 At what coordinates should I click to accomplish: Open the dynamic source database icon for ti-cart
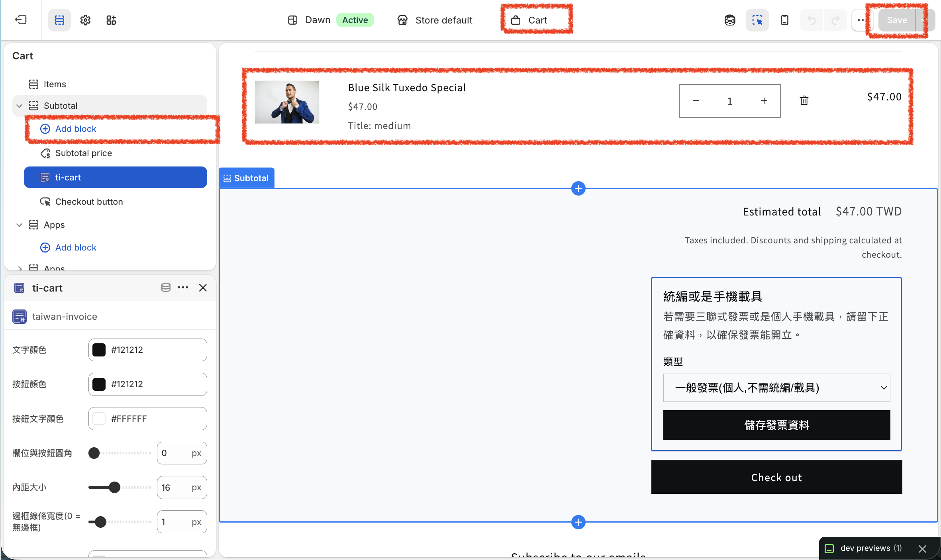[166, 288]
